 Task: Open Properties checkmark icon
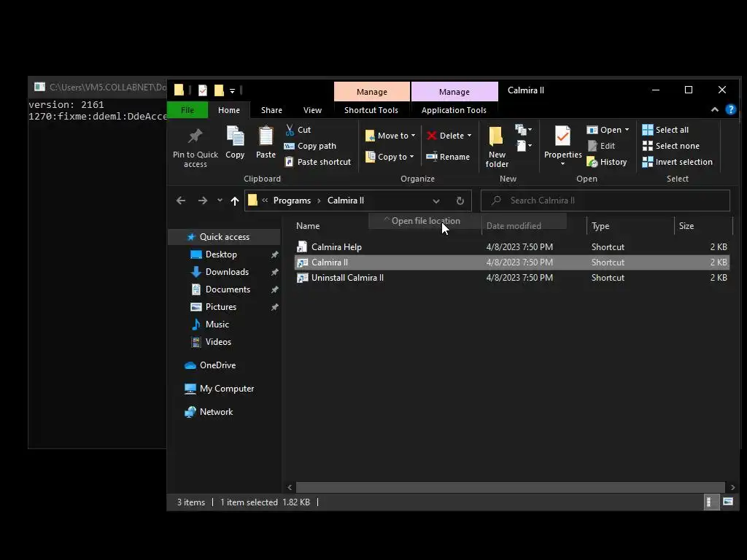[562, 136]
